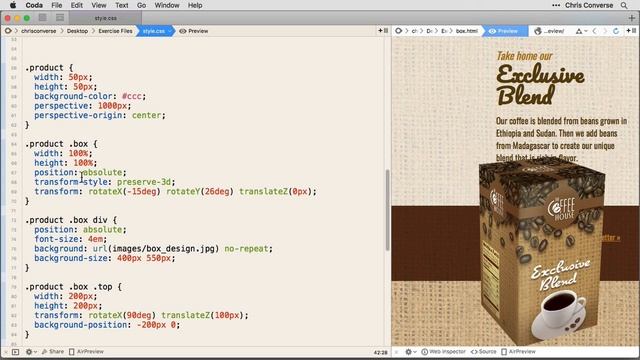Click Chris Converse user name in menu bar
The width and height of the screenshot is (640, 360).
(x=589, y=5)
